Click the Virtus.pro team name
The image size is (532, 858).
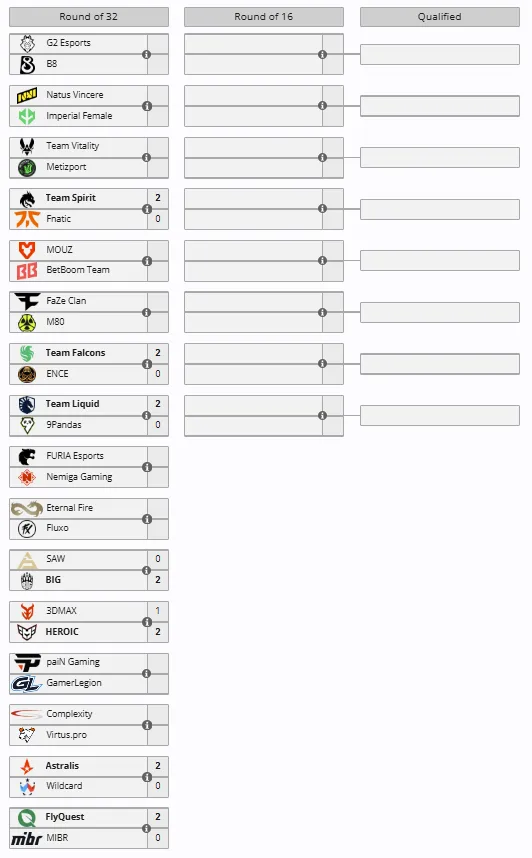point(67,735)
